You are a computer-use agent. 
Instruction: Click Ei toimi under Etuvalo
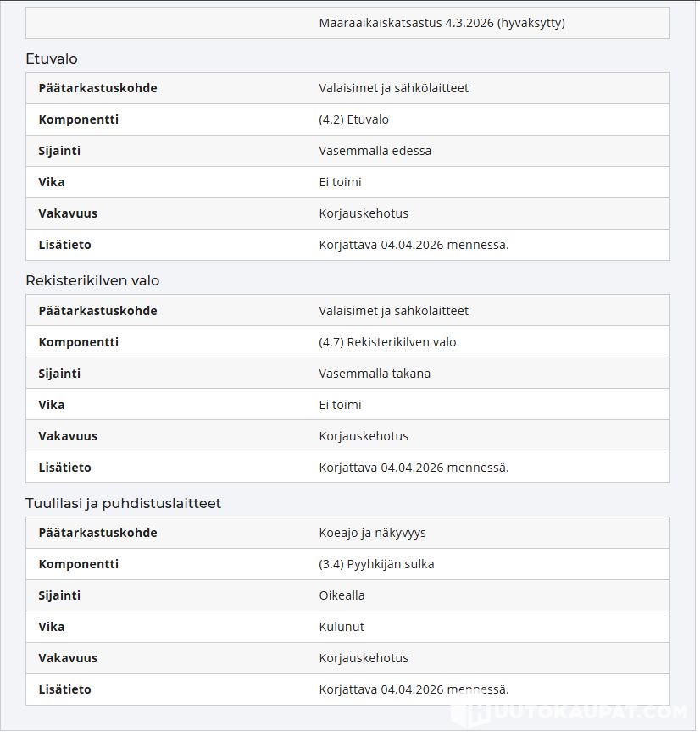point(340,182)
